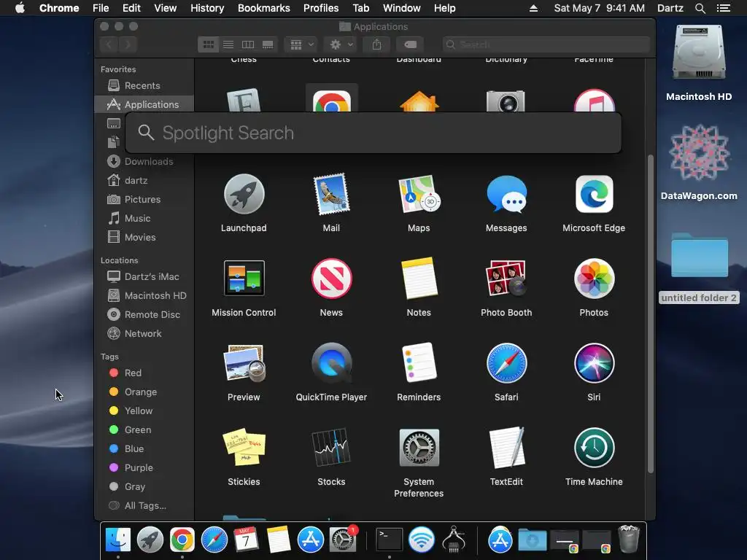Select the DataWagon.com desktop icon
The height and width of the screenshot is (560, 747).
[x=699, y=162]
